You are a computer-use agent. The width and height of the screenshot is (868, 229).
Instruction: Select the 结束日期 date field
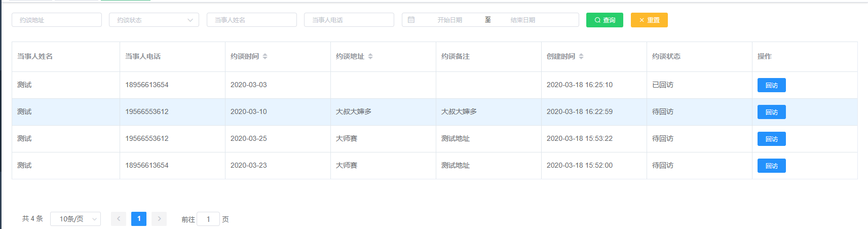pyautogui.click(x=523, y=20)
